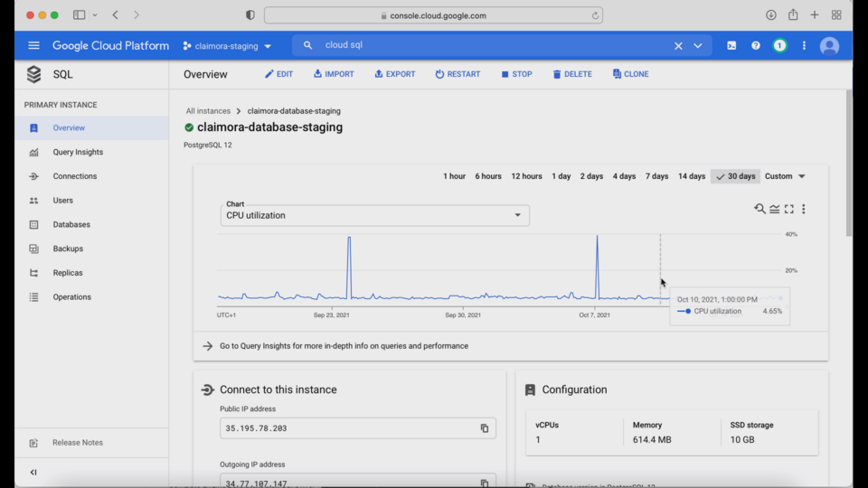Screen dimensions: 868x488
Task: Click EDIT instance button
Action: pos(278,74)
